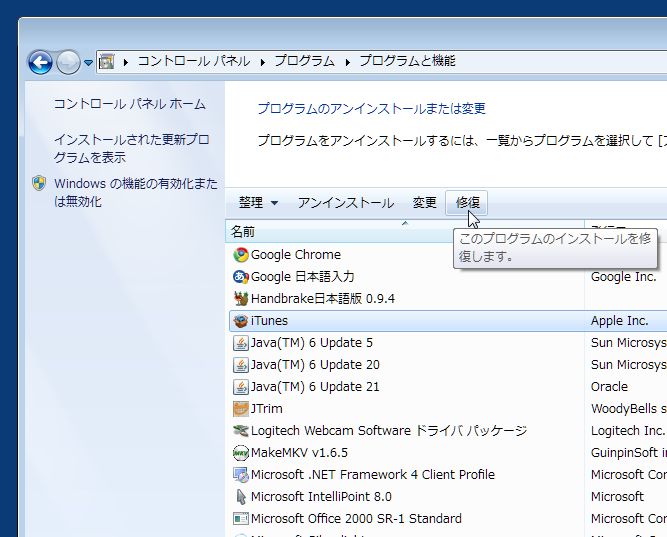This screenshot has width=667, height=537.
Task: Click アンインストール in the toolbar
Action: [346, 203]
